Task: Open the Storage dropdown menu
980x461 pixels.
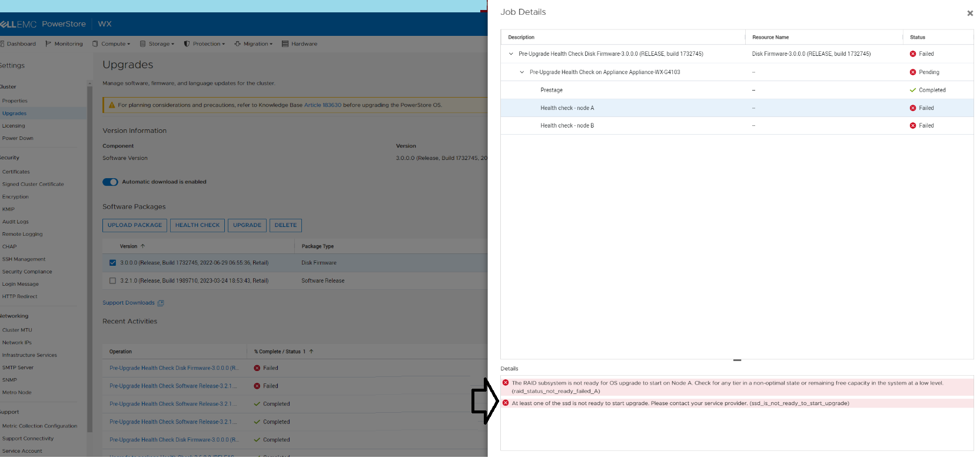Action: (x=157, y=44)
